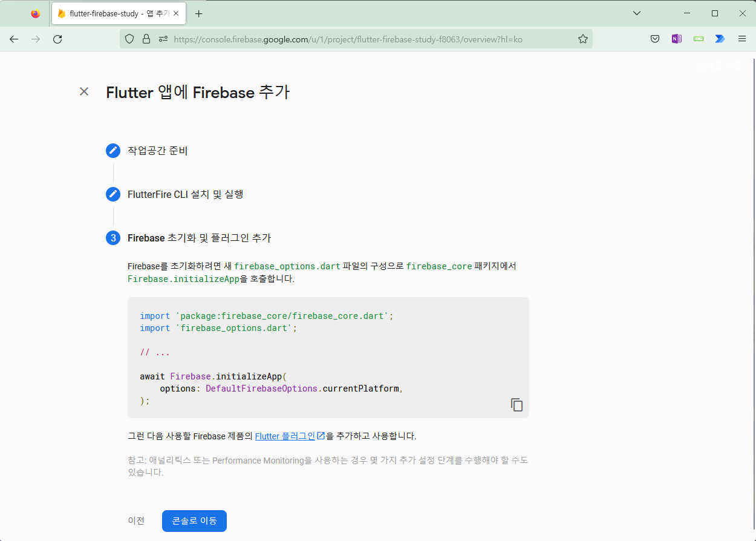Click the blue arrow extension icon
The image size is (756, 541).
click(x=720, y=39)
